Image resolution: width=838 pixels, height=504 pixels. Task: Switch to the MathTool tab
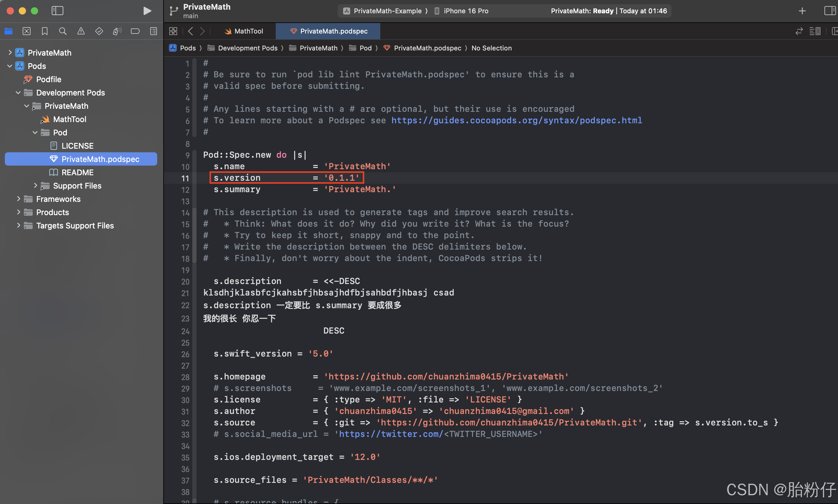point(244,31)
